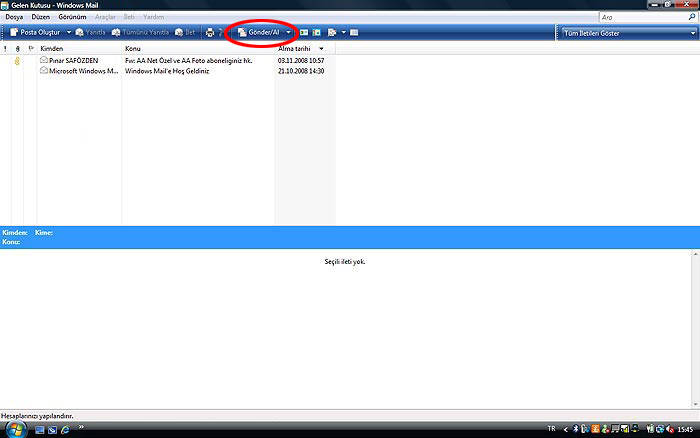The width and height of the screenshot is (700, 438).
Task: Expand the quick launch chevron overflow
Action: click(x=81, y=427)
